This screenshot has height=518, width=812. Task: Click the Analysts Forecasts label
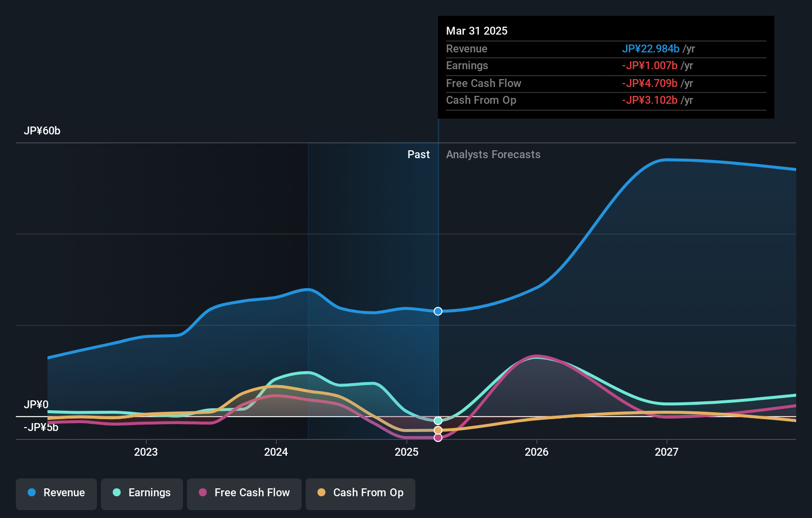[493, 154]
